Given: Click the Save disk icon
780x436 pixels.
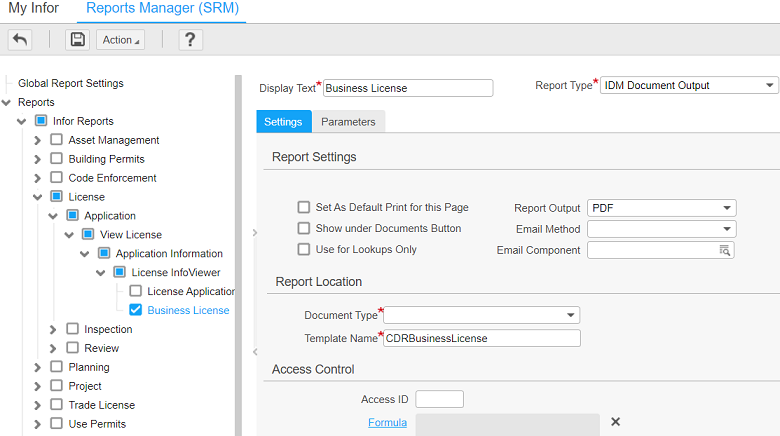Looking at the screenshot, I should [77, 39].
